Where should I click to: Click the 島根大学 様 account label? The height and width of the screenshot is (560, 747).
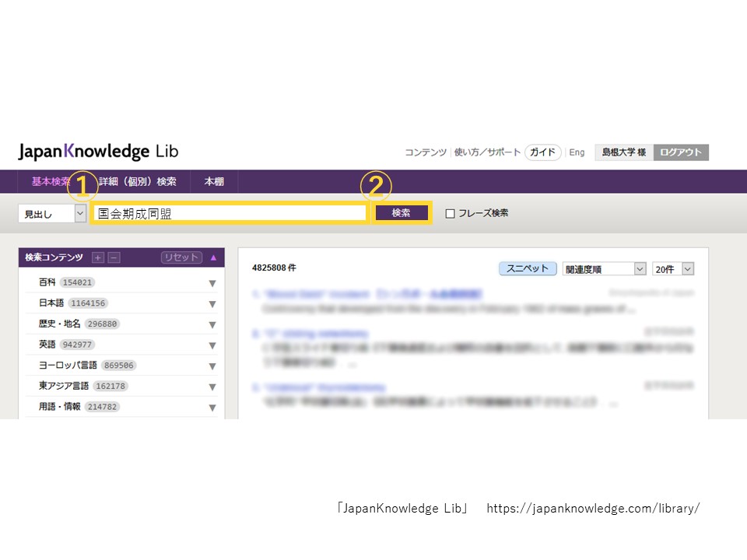(x=624, y=152)
